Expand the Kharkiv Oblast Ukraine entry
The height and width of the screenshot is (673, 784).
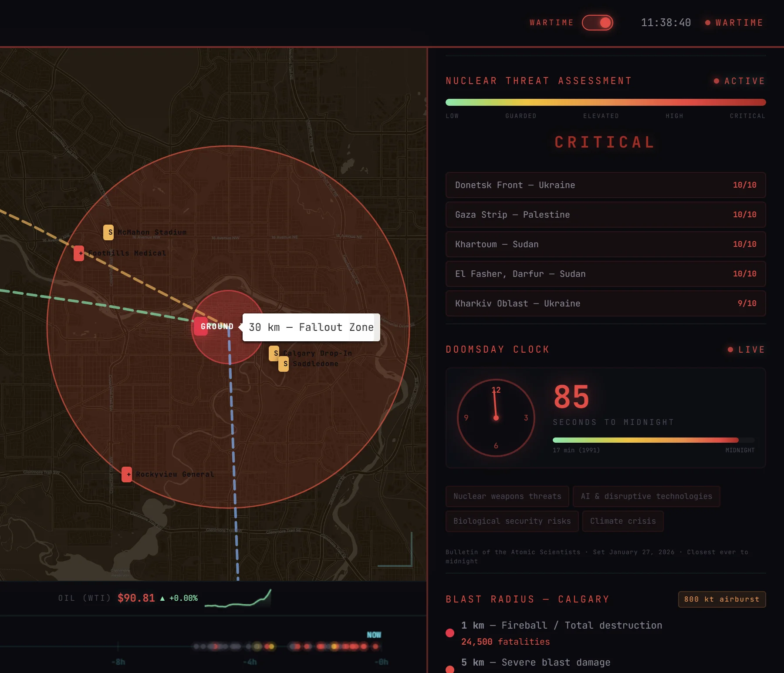click(x=605, y=303)
